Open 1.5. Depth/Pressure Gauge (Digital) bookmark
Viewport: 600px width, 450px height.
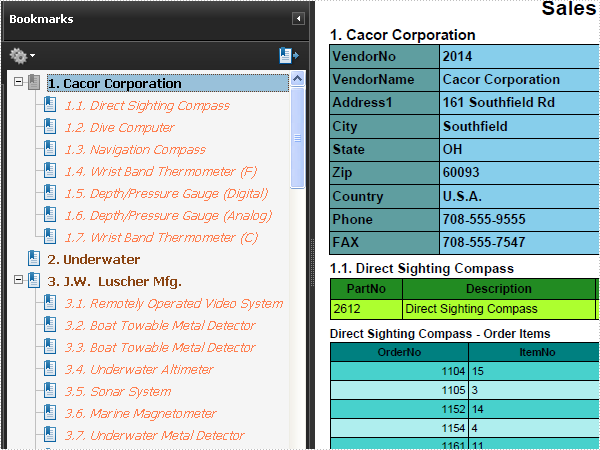[166, 194]
